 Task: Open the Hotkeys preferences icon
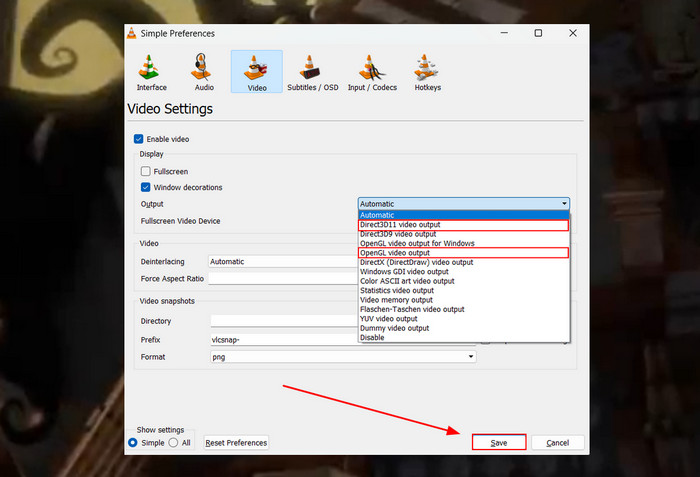click(427, 72)
